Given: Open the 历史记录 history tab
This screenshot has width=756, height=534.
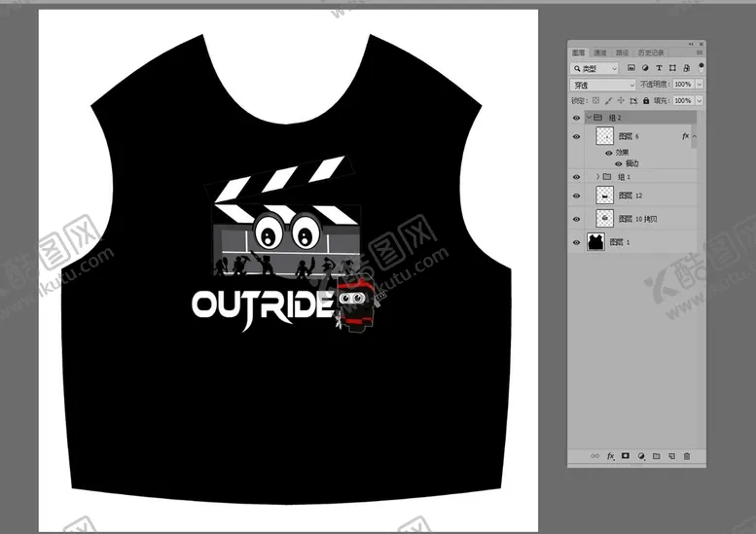Looking at the screenshot, I should 650,52.
